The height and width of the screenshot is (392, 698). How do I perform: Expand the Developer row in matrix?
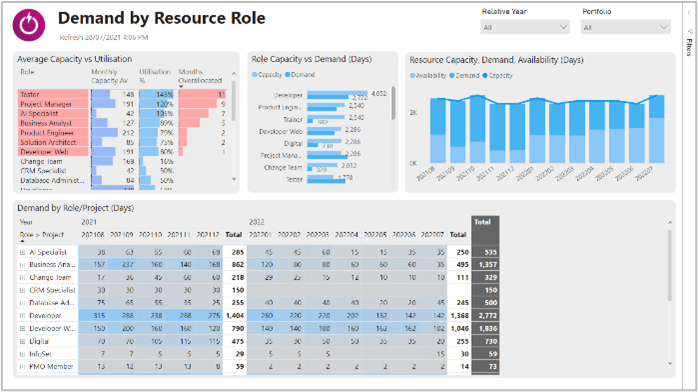22,316
